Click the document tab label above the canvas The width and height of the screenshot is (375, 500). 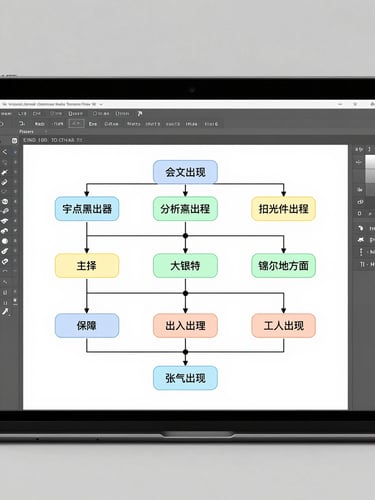click(53, 140)
